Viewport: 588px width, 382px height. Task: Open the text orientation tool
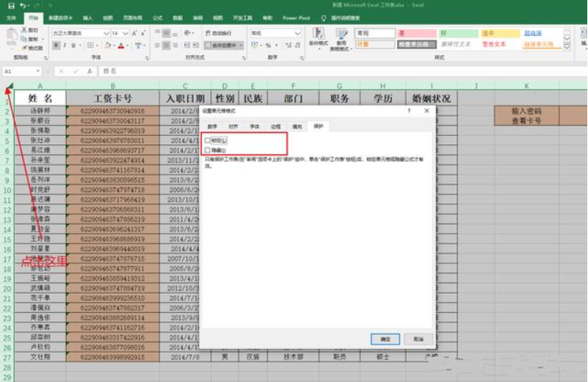point(187,33)
